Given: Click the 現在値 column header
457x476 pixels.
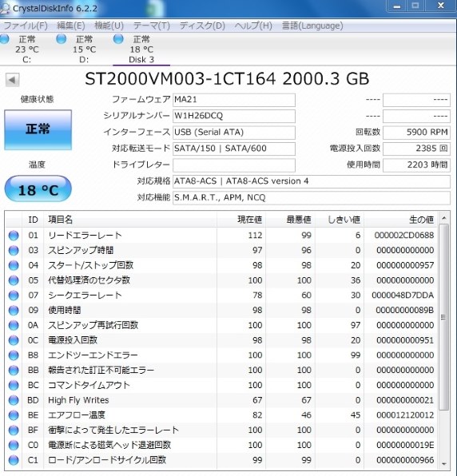Looking at the screenshot, I should pos(241,220).
